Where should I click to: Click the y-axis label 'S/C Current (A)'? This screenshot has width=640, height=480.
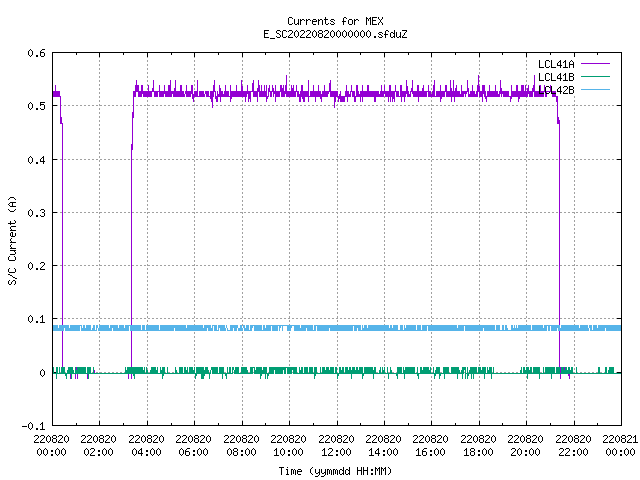(12, 240)
